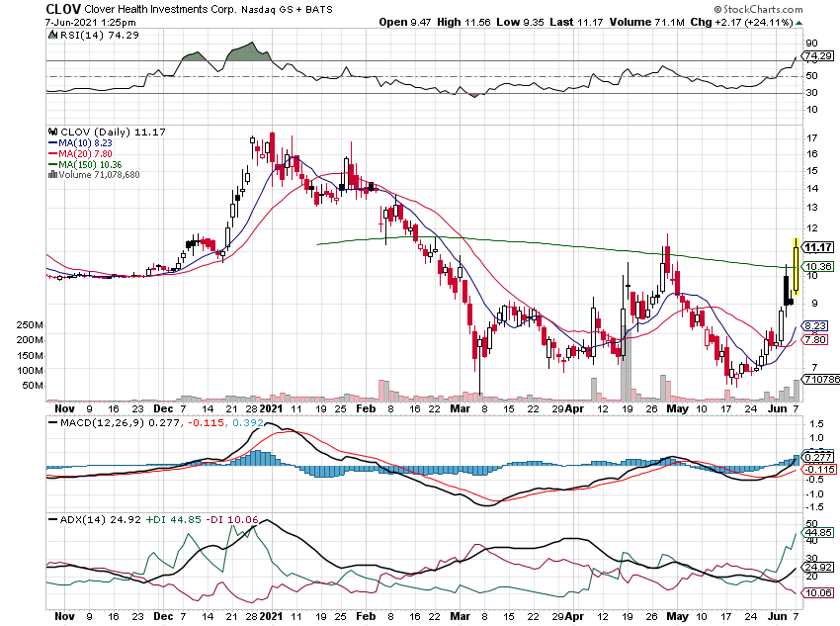Click the blue MA(10) line marker in the legend
This screenshot has width=840, height=626.
pyautogui.click(x=52, y=143)
